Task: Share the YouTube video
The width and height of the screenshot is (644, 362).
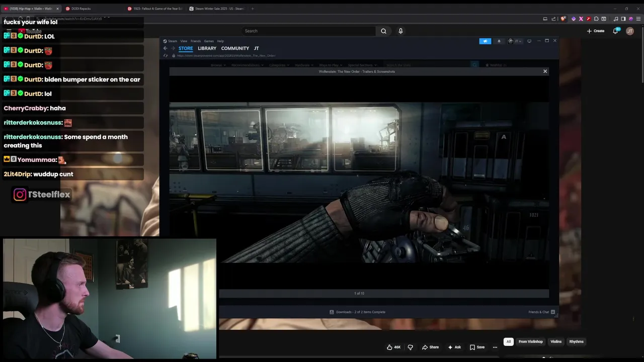Action: [431, 347]
